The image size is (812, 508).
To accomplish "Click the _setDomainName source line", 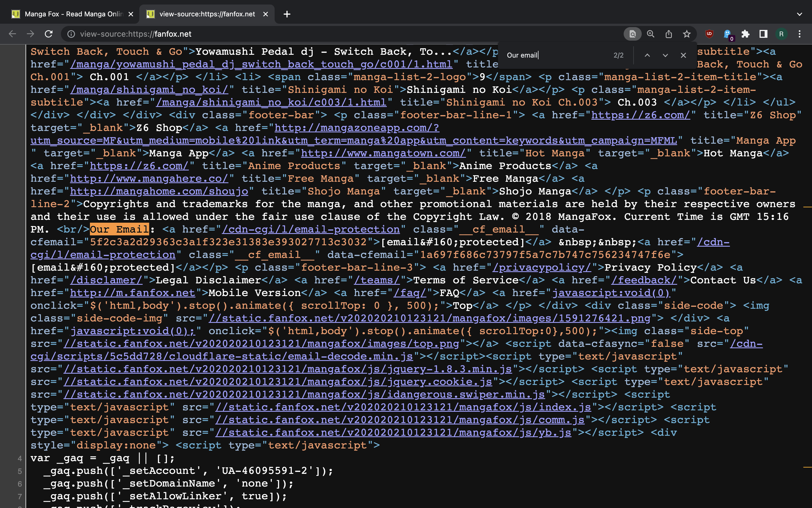I will 168,484.
